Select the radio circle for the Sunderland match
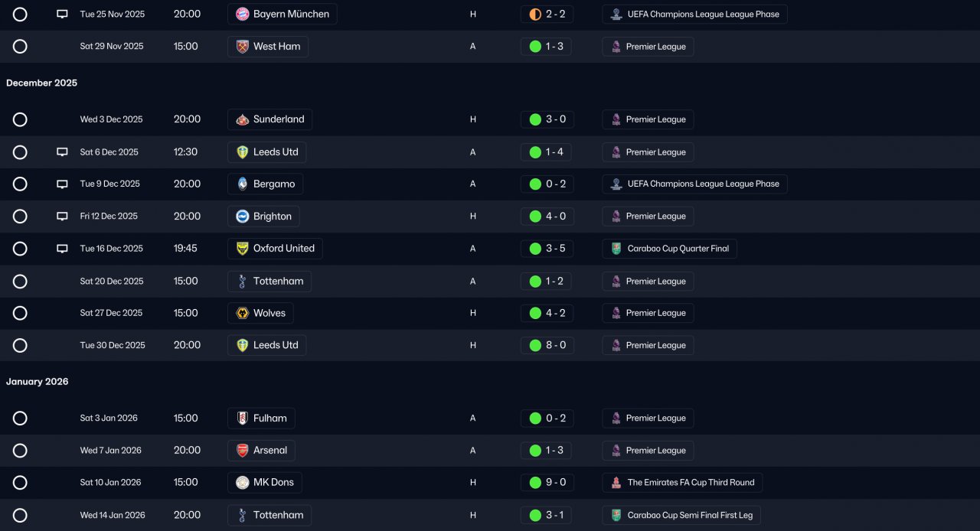The height and width of the screenshot is (531, 980). pyautogui.click(x=20, y=119)
